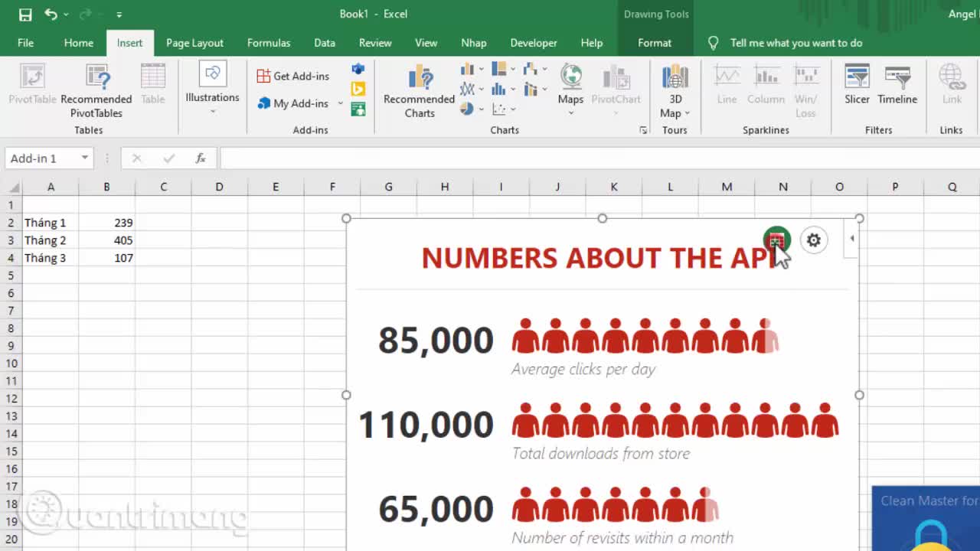The height and width of the screenshot is (551, 980).
Task: Switch to the Page Layout tab
Action: point(194,43)
